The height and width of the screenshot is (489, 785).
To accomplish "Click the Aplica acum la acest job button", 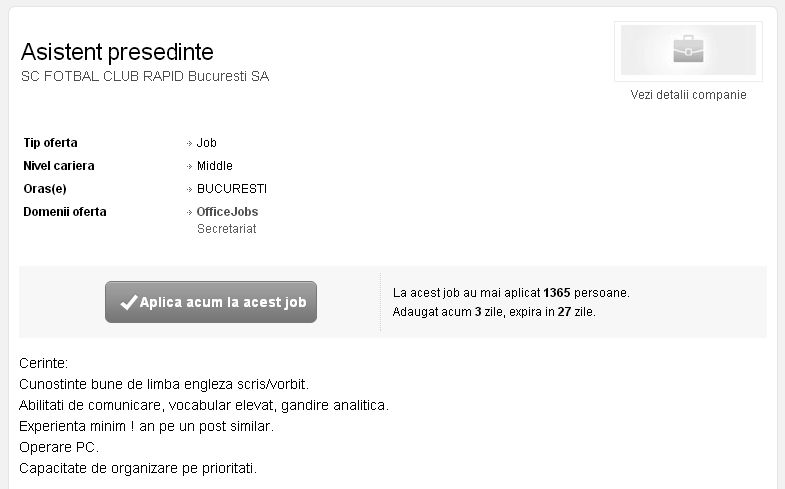I will tap(211, 302).
